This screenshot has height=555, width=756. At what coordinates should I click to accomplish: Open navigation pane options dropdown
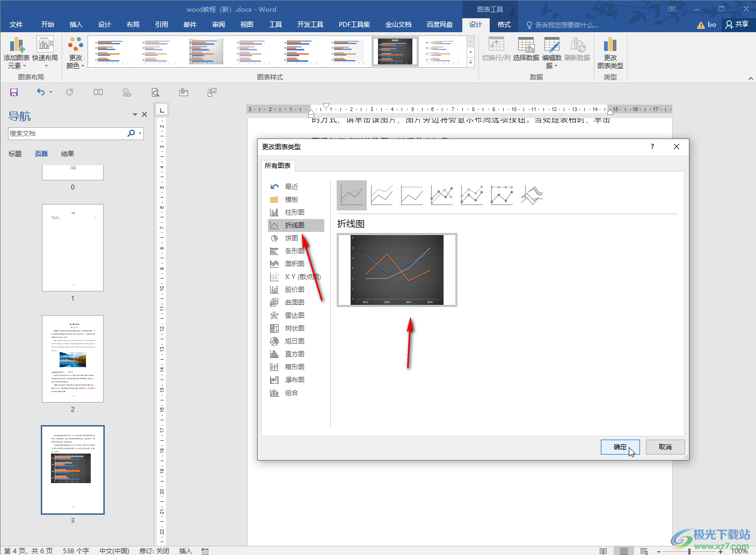[135, 114]
